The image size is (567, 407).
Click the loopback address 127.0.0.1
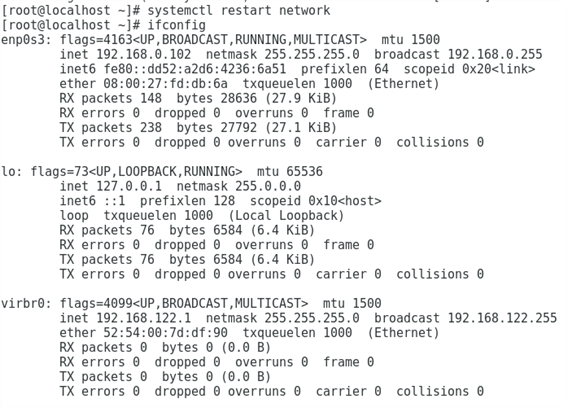[x=129, y=186]
